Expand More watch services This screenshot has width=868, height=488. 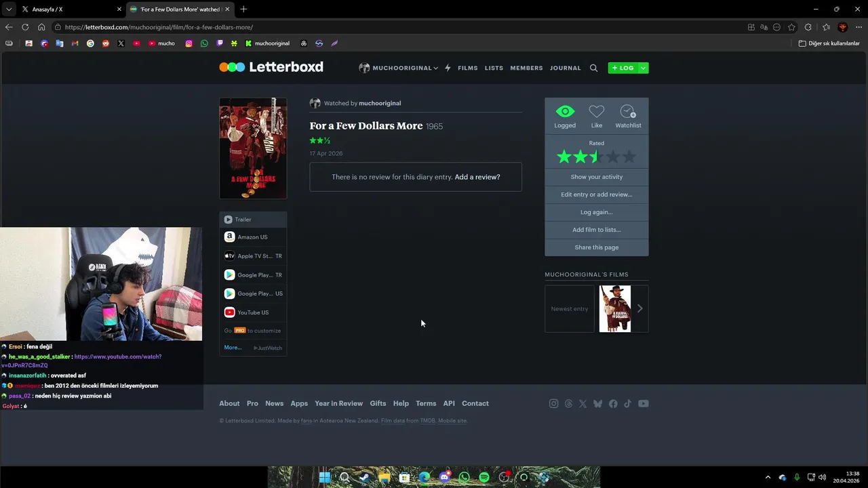[233, 348]
